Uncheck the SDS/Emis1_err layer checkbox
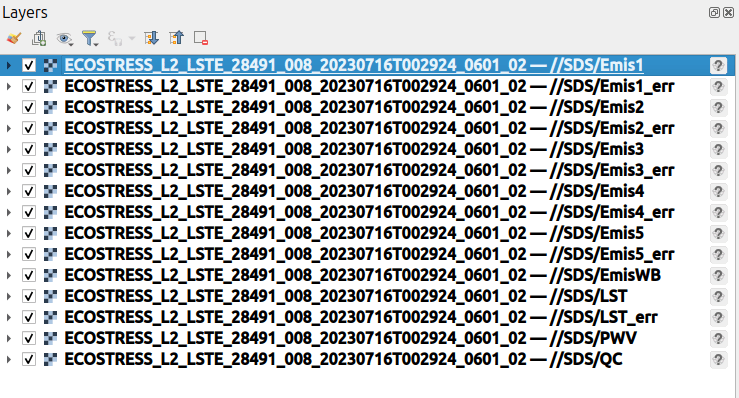The height and width of the screenshot is (398, 739). tap(29, 86)
